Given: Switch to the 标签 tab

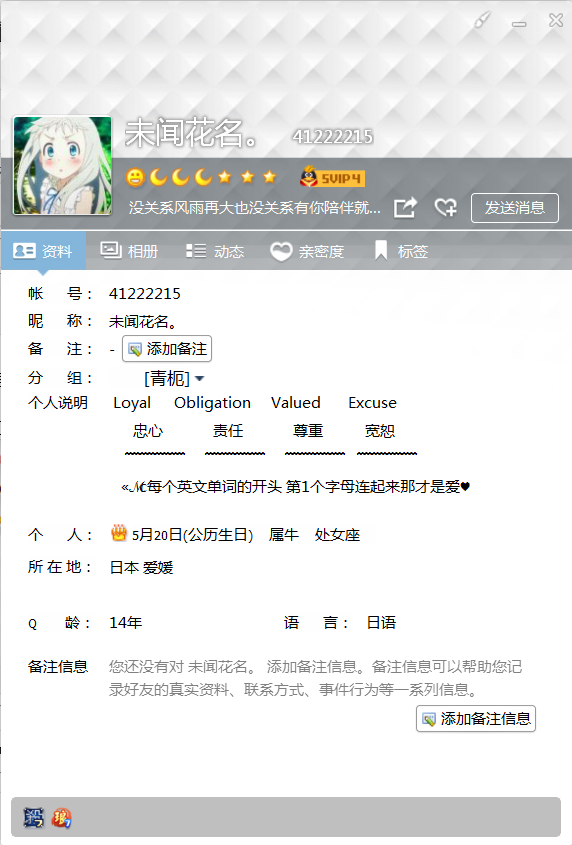Looking at the screenshot, I should [401, 251].
